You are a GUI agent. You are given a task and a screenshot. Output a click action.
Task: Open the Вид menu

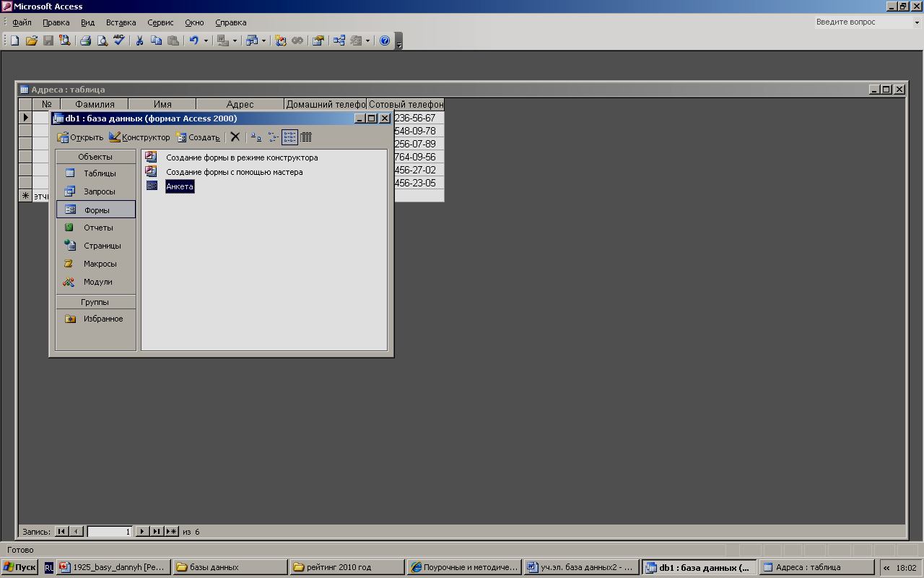point(87,22)
